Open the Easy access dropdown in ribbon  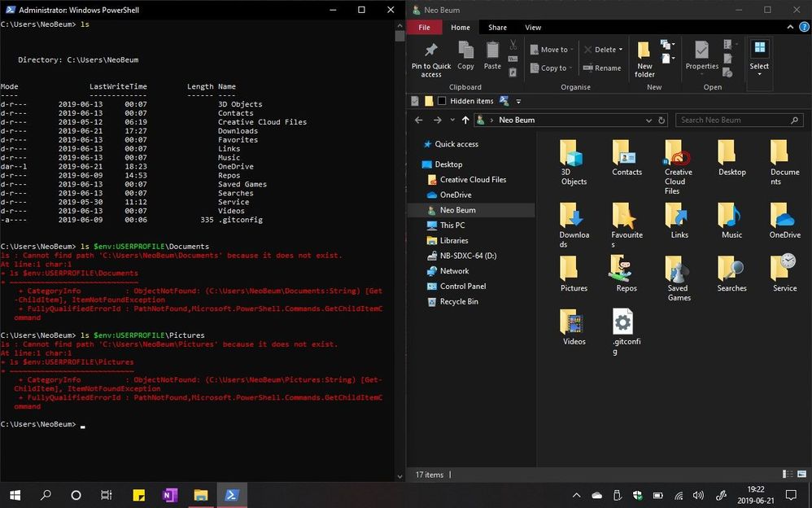(667, 59)
